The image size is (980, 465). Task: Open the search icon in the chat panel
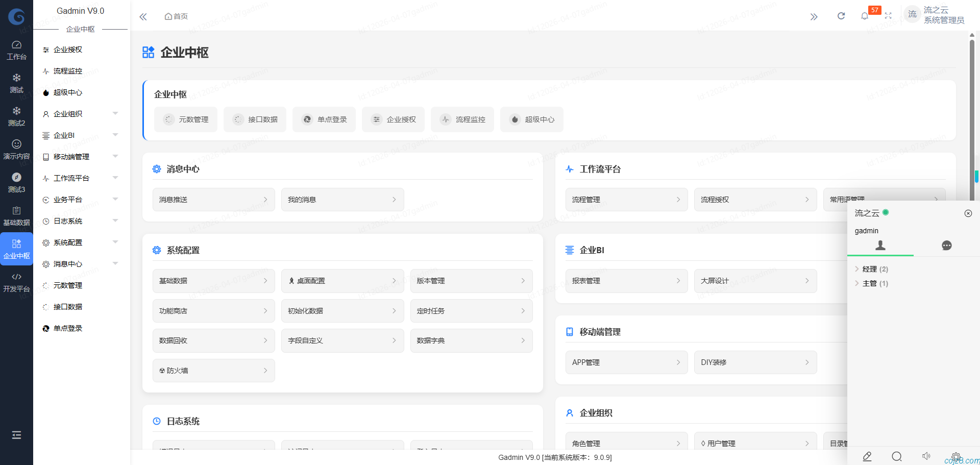(x=897, y=456)
